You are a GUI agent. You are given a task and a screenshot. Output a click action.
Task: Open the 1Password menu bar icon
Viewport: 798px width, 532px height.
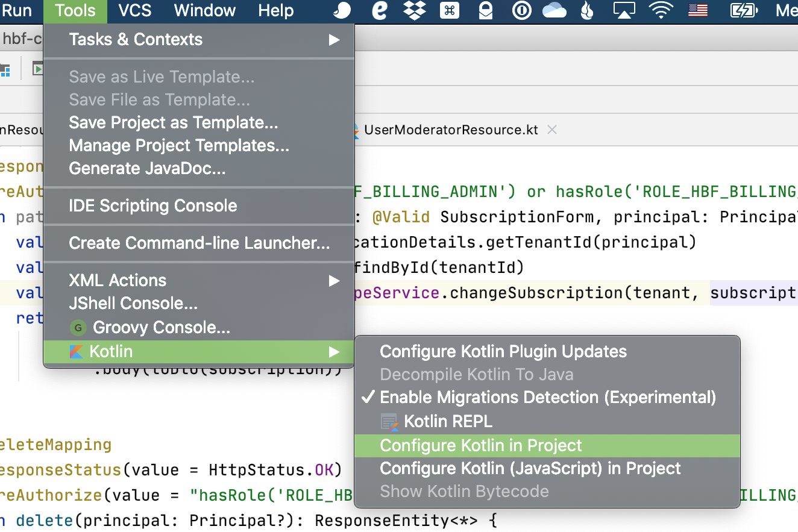(521, 10)
